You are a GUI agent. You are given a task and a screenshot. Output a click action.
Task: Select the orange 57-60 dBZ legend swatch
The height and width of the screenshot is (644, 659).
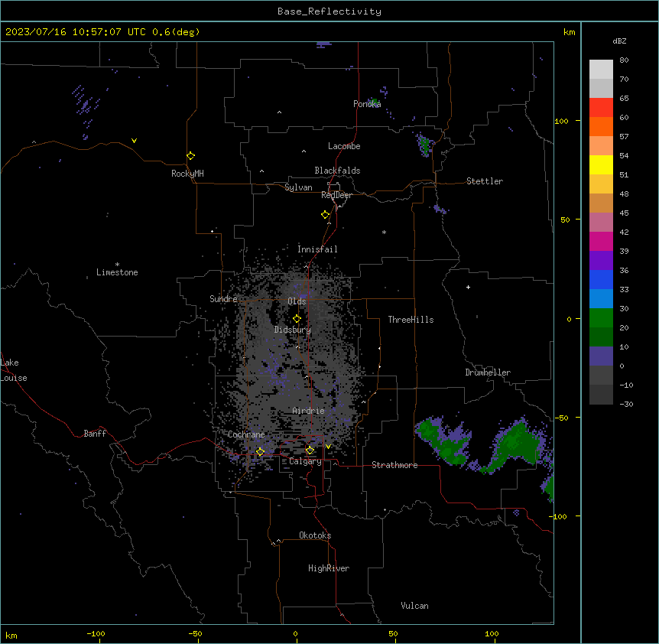(601, 126)
